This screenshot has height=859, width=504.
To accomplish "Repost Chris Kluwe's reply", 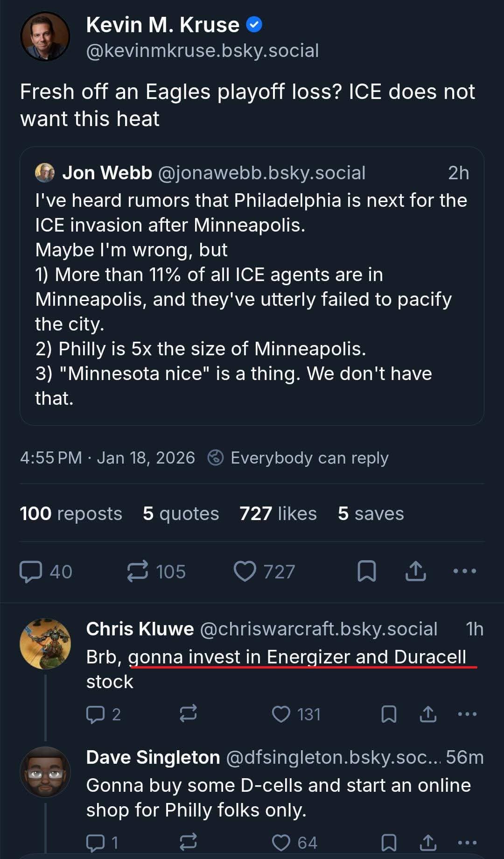I will coord(188,714).
